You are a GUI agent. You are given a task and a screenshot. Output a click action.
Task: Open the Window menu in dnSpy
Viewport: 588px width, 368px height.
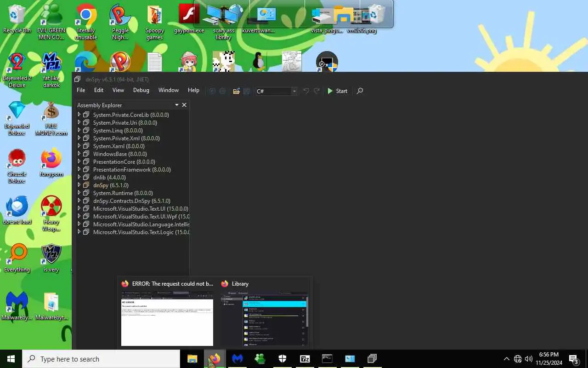[x=169, y=91]
